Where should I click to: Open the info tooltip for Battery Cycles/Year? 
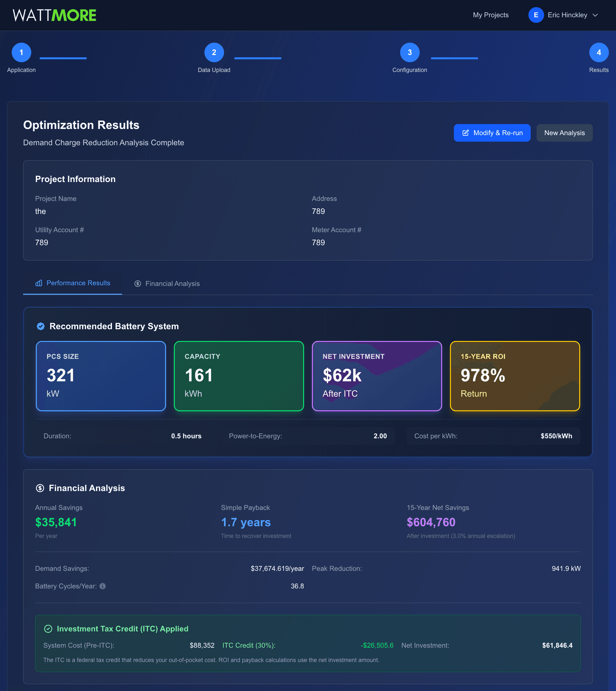(x=103, y=586)
